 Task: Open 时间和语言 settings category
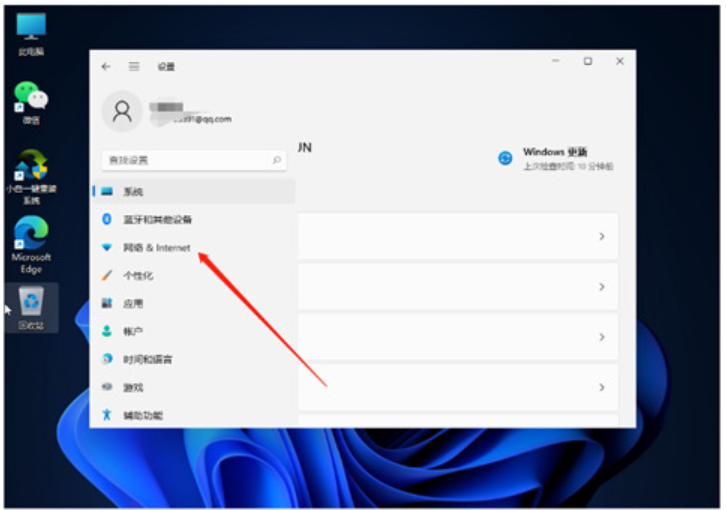[194, 359]
